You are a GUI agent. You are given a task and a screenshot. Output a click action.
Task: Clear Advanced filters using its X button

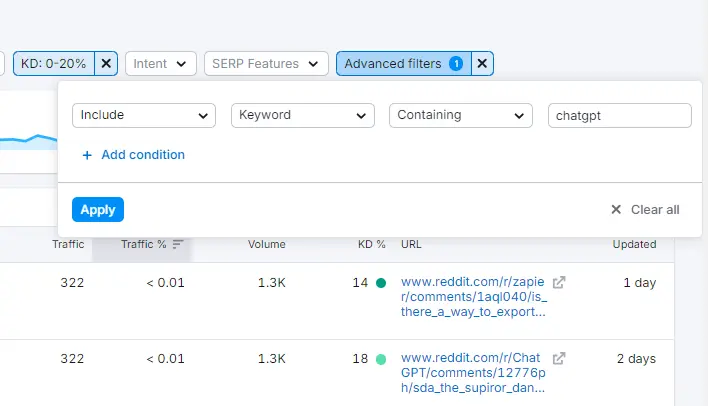(x=482, y=64)
